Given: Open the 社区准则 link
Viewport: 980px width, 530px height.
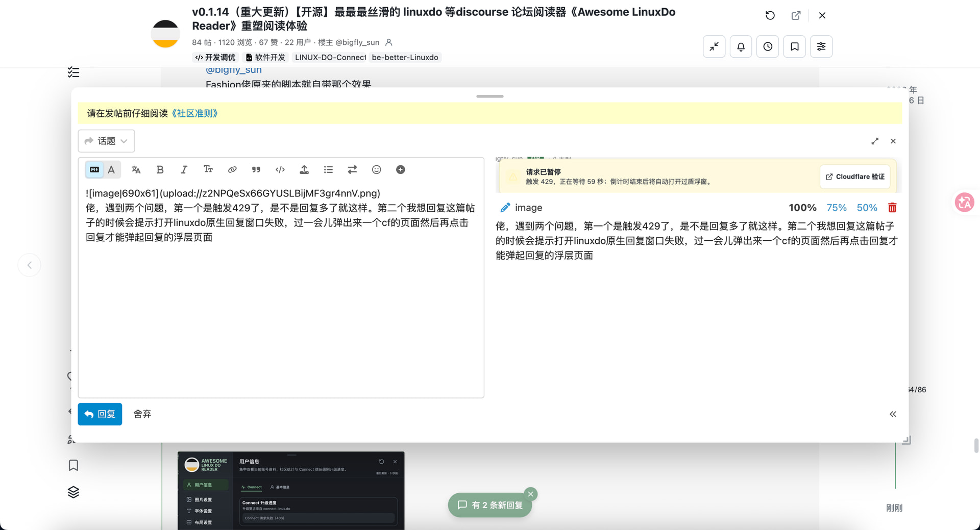Looking at the screenshot, I should pyautogui.click(x=195, y=113).
